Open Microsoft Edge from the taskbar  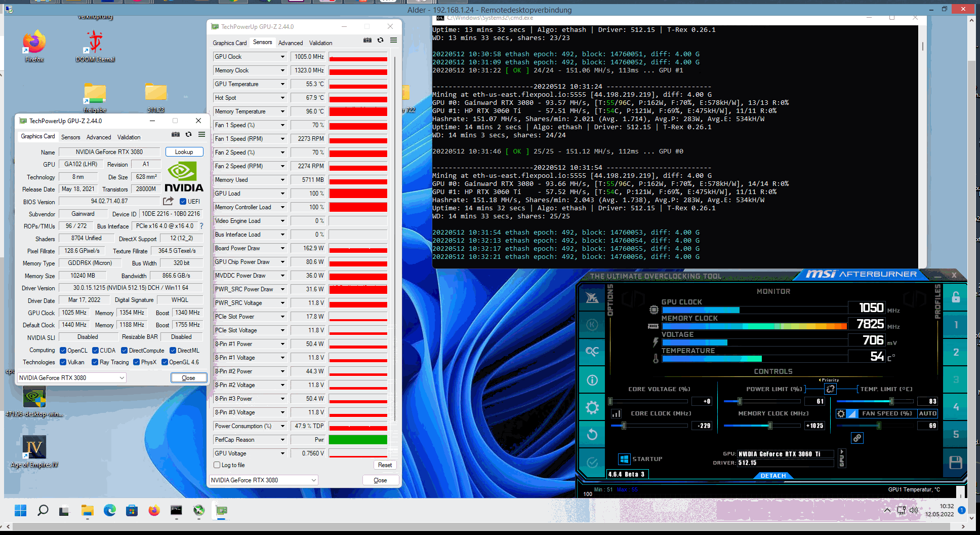(x=110, y=511)
